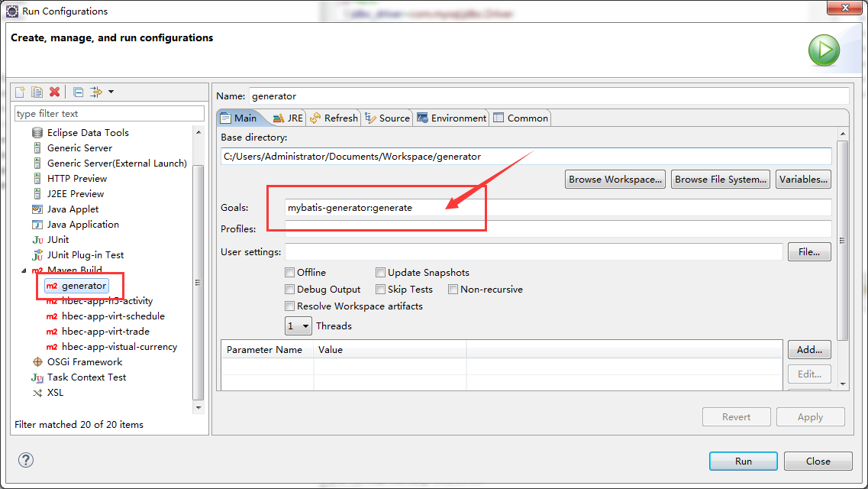Viewport: 868px width, 489px height.
Task: Click the Variables button
Action: 803,180
